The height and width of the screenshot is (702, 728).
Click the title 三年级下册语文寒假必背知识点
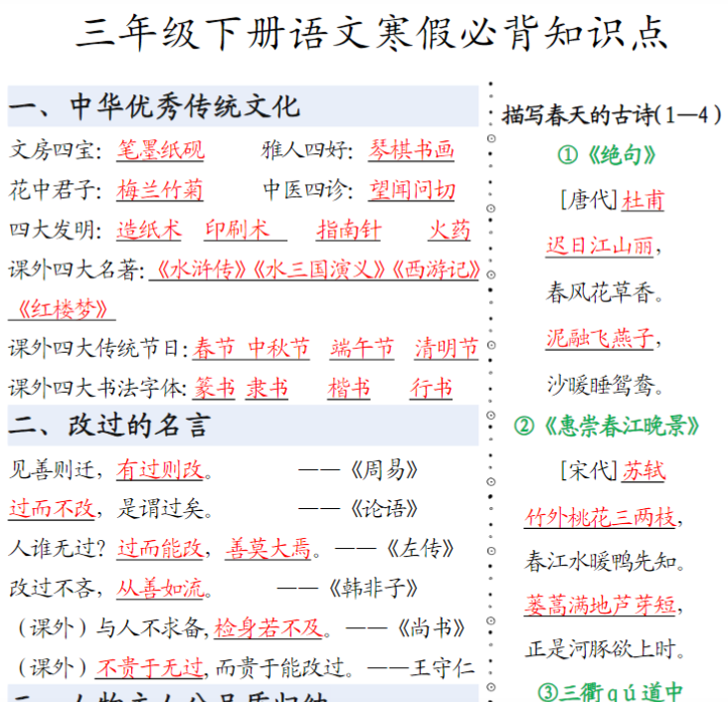(x=371, y=33)
